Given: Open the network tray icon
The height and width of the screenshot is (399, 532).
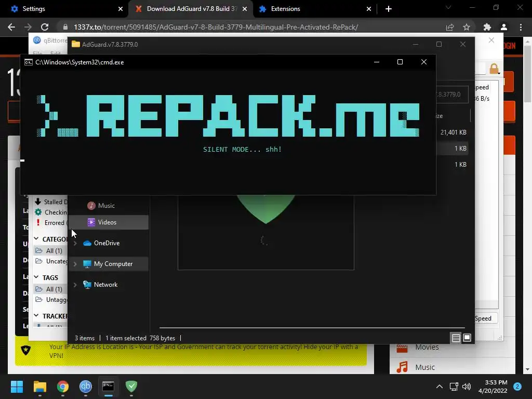Looking at the screenshot, I should point(454,387).
